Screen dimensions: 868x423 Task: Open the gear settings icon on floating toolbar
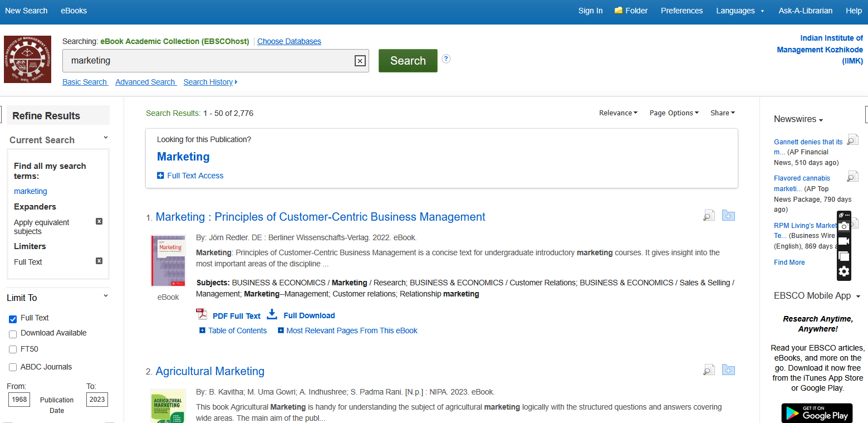(x=844, y=271)
